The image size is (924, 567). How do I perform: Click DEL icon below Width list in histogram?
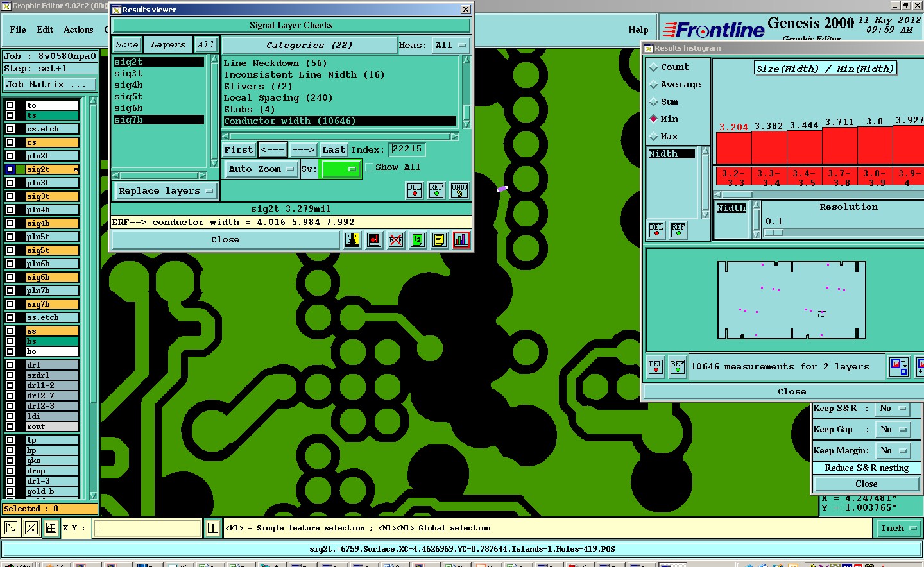point(656,230)
